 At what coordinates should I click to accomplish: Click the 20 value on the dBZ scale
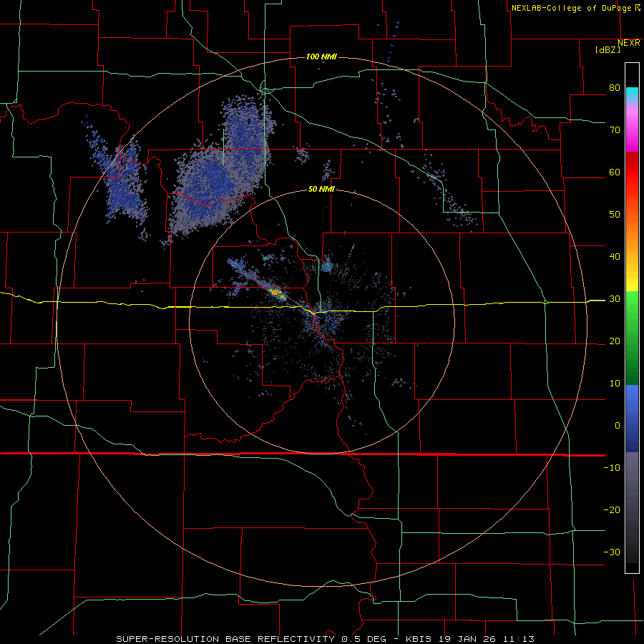[x=615, y=341]
